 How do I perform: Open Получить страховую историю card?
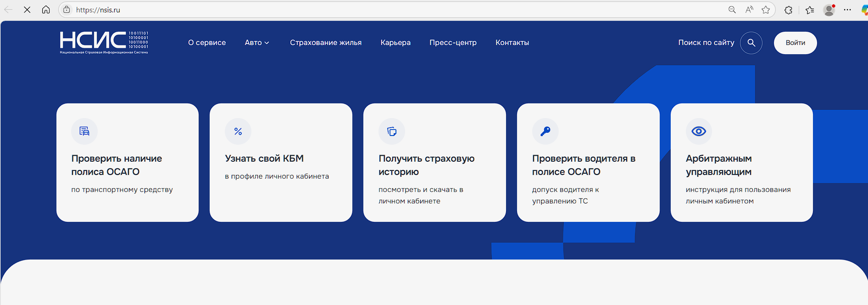pyautogui.click(x=434, y=163)
